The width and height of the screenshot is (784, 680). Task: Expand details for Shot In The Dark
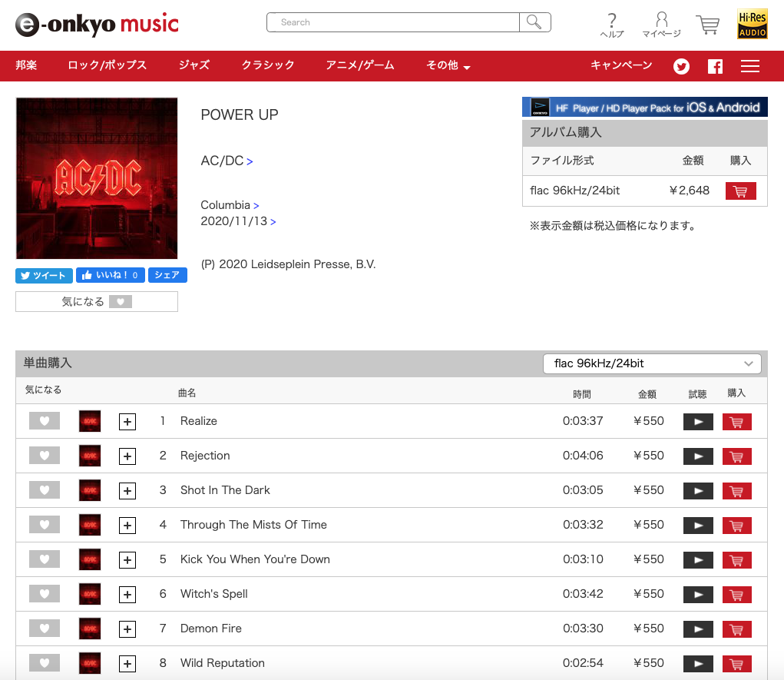pos(127,491)
